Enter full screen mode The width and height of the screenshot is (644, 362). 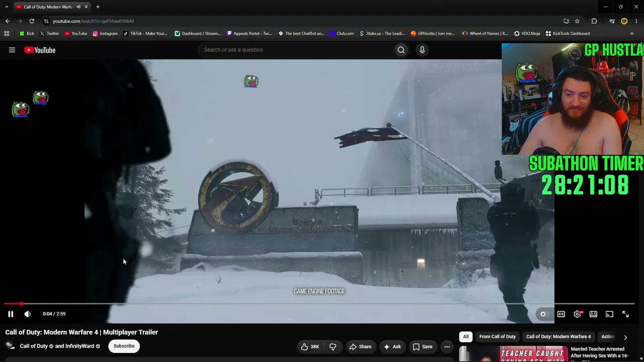[x=625, y=314]
